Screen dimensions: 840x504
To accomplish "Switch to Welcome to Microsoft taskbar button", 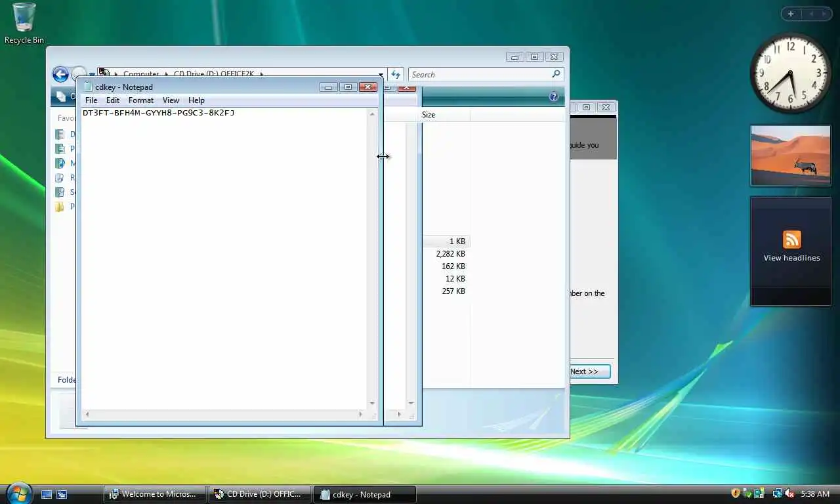I will [155, 494].
